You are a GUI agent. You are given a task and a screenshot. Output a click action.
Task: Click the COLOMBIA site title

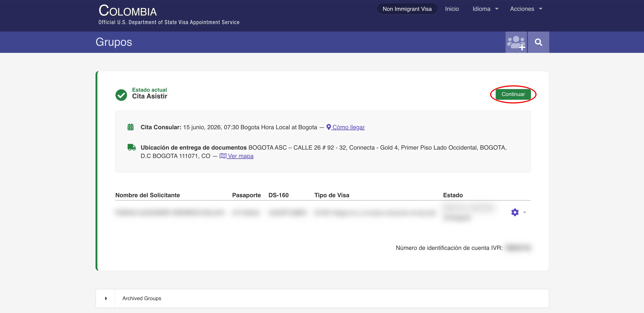coord(127,11)
